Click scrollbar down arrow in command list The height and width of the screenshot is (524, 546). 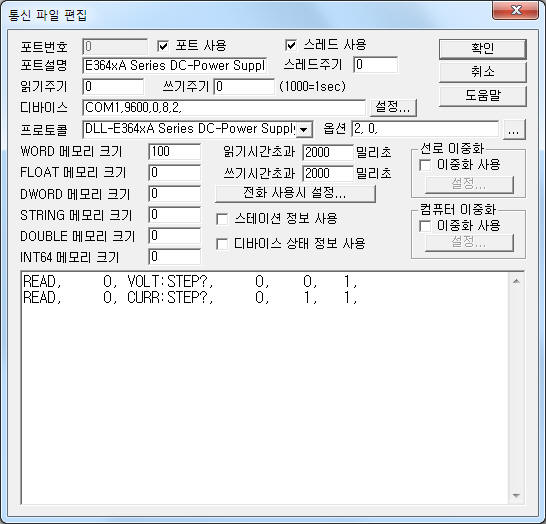click(516, 495)
